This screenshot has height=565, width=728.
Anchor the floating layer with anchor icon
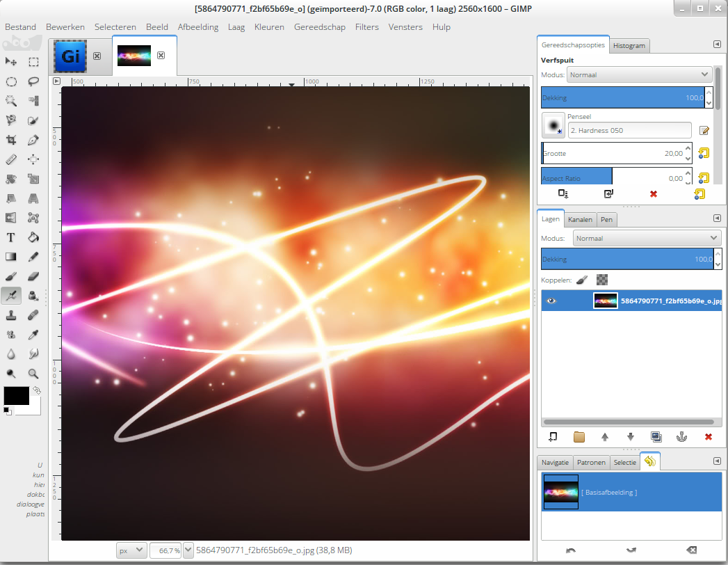click(x=682, y=437)
